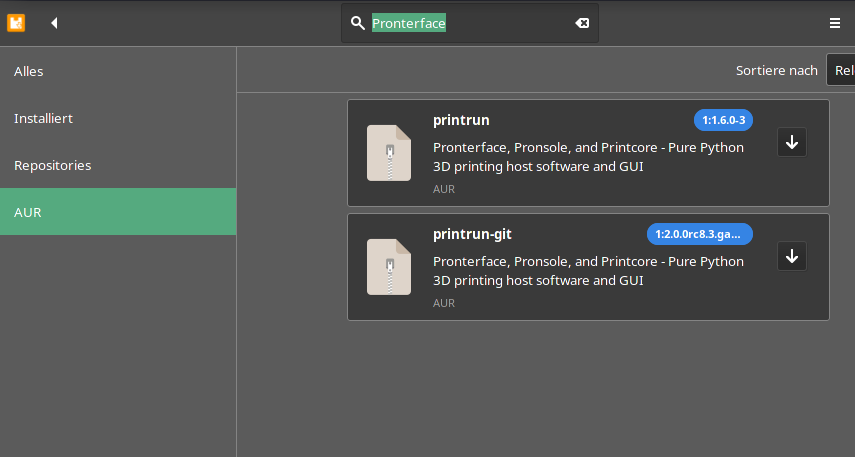This screenshot has height=457, width=855.
Task: Open the printrun-git package title
Action: [x=472, y=234]
